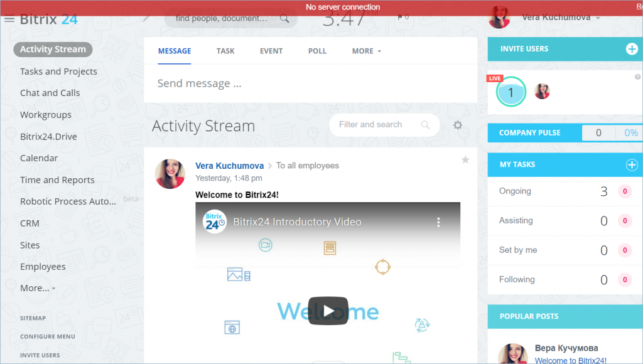Add a task with the My Tasks plus icon
This screenshot has height=364, width=643.
tap(632, 165)
